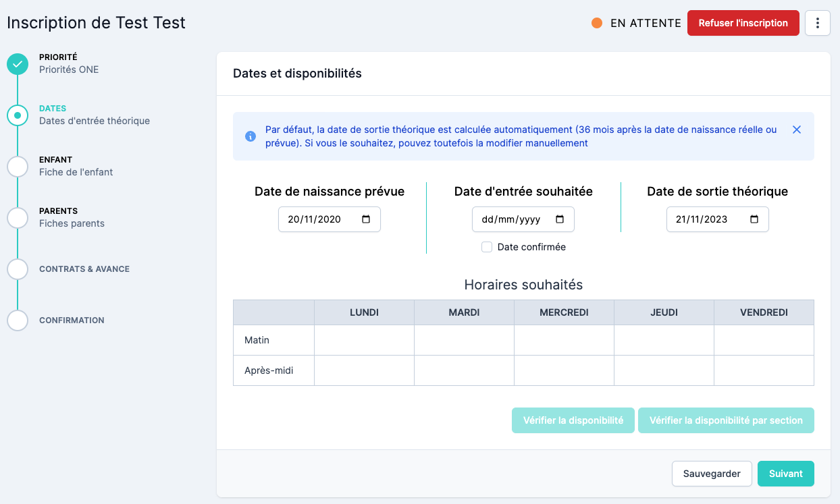This screenshot has width=840, height=504.
Task: Open Contrats & Avance step
Action: pos(84,269)
